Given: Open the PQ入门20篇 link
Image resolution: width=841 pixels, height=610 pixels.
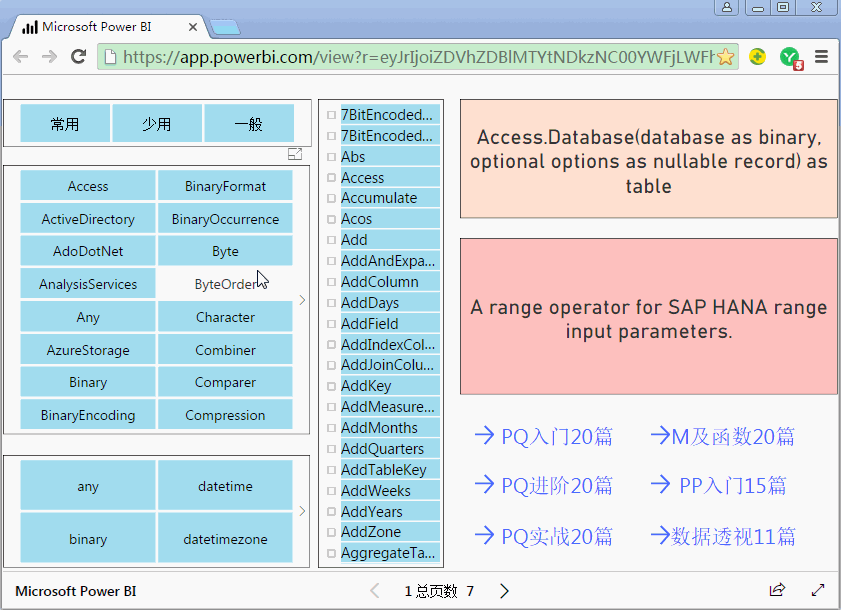Looking at the screenshot, I should (x=544, y=436).
